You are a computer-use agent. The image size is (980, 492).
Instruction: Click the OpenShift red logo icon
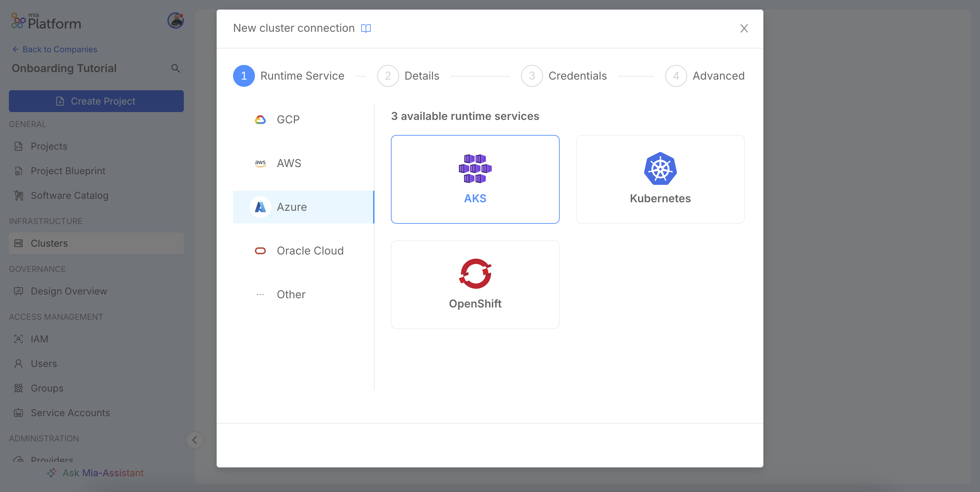point(475,274)
